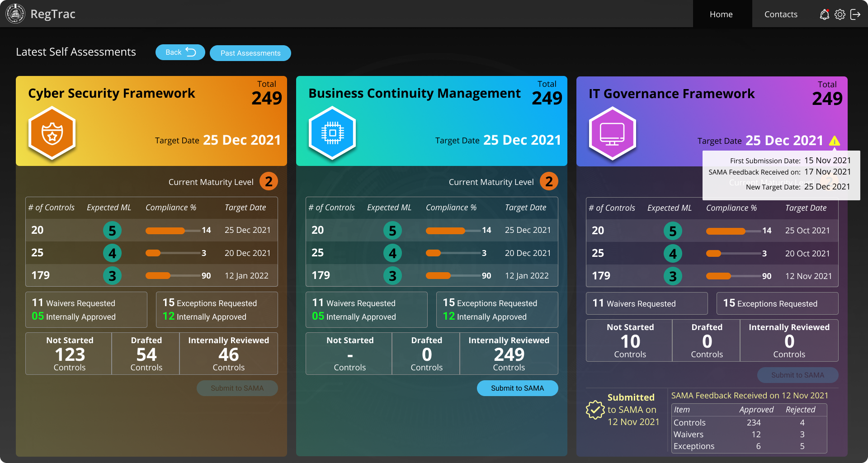The height and width of the screenshot is (463, 868).
Task: Select Business Continuity Internally Reviewed 249 Controls
Action: (509, 354)
